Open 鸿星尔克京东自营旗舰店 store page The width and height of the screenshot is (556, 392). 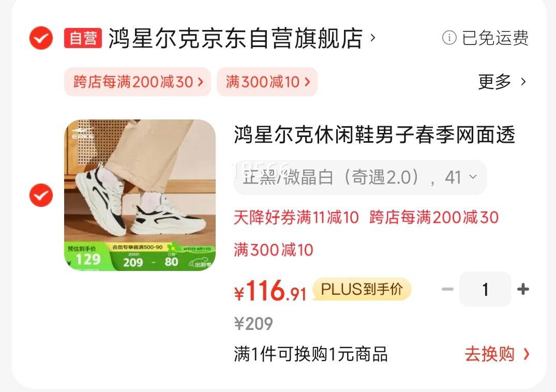pos(235,38)
